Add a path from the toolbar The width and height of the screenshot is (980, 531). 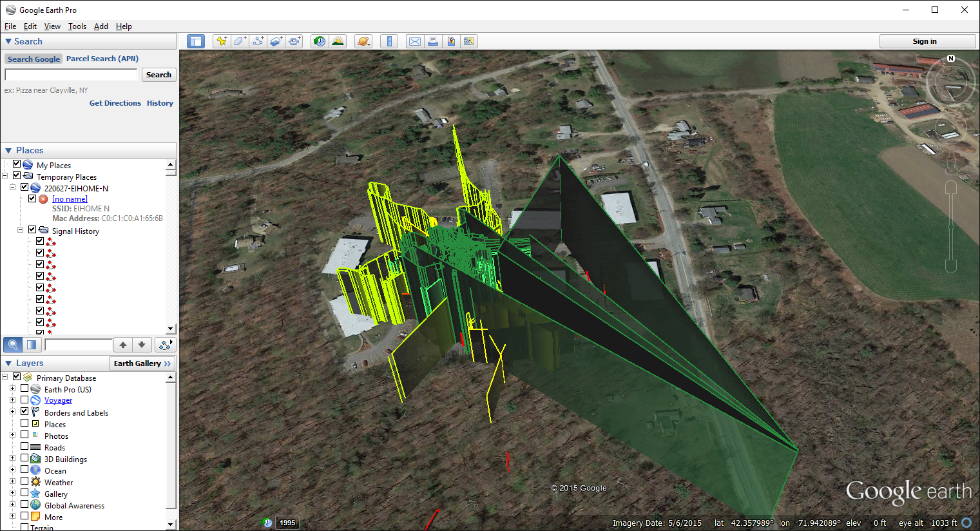258,41
